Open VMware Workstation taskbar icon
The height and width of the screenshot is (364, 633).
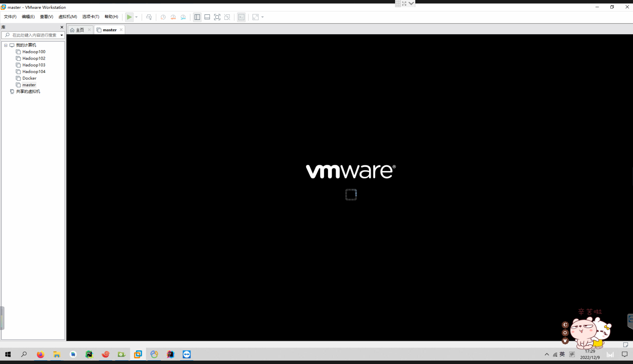pyautogui.click(x=138, y=354)
